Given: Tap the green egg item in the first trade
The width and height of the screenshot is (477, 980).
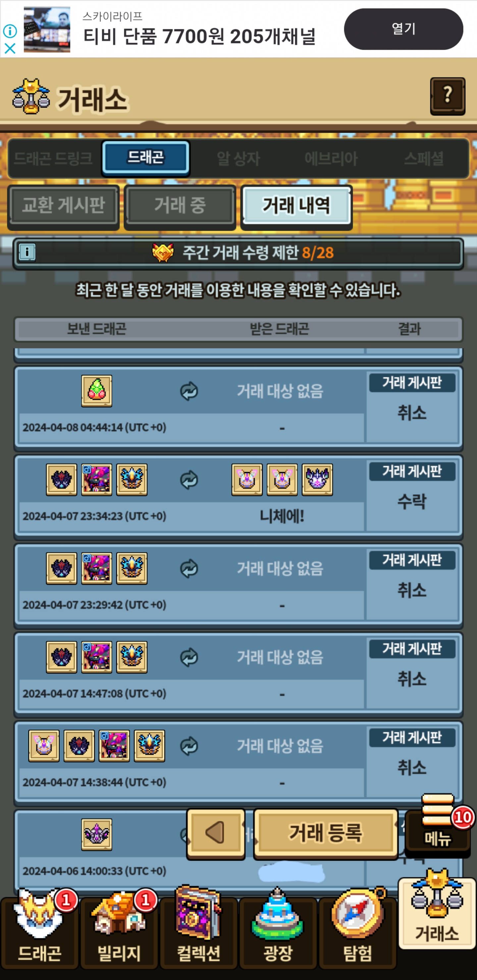Looking at the screenshot, I should click(x=97, y=391).
